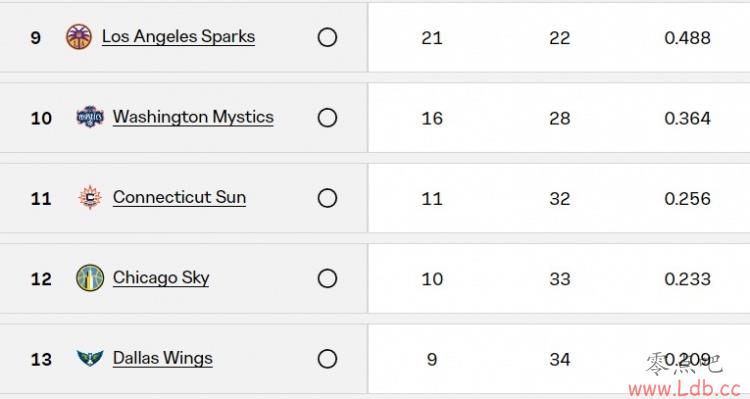Select the circle next to Connecticut Sun
This screenshot has height=399, width=750.
pyautogui.click(x=327, y=198)
